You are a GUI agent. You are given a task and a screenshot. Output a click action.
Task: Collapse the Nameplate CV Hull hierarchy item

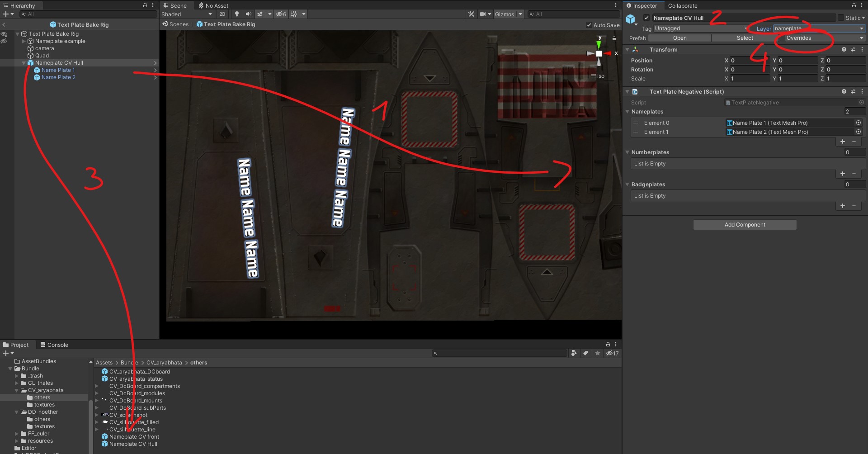[x=24, y=63]
